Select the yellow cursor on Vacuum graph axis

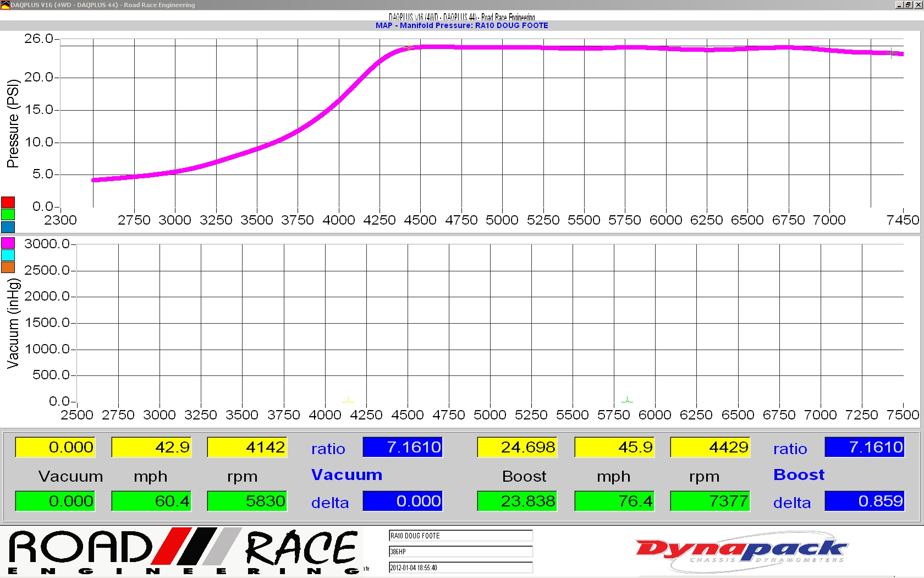point(348,400)
